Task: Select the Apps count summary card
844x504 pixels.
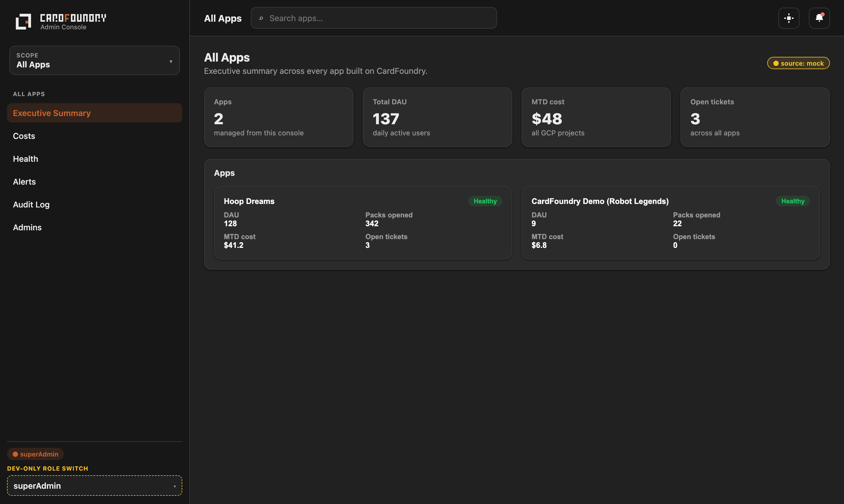Action: point(278,117)
